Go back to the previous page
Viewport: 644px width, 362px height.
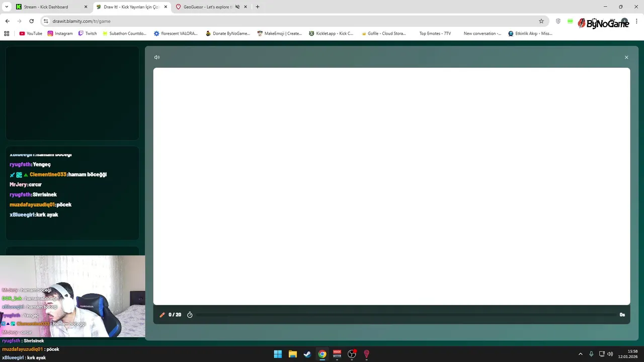(x=7, y=21)
